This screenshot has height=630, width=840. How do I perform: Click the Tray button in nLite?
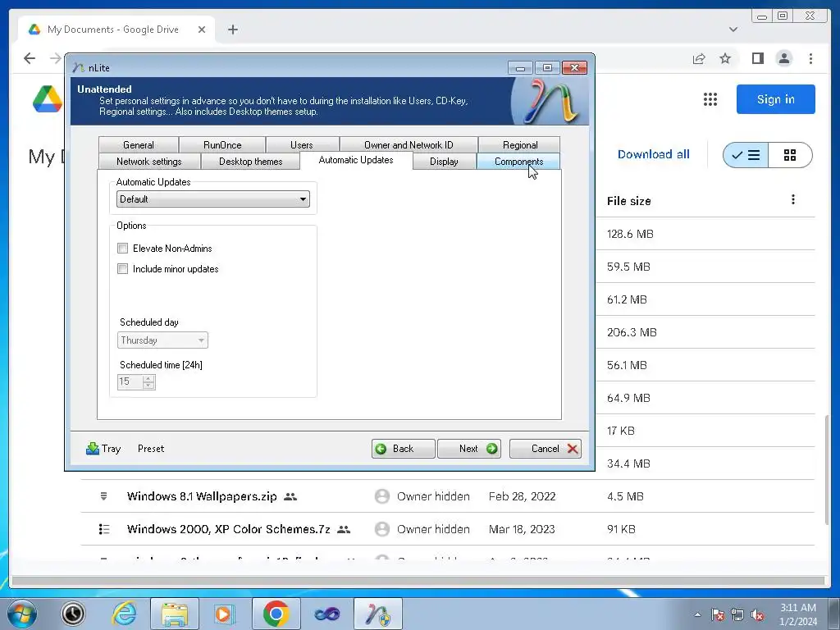[103, 449]
